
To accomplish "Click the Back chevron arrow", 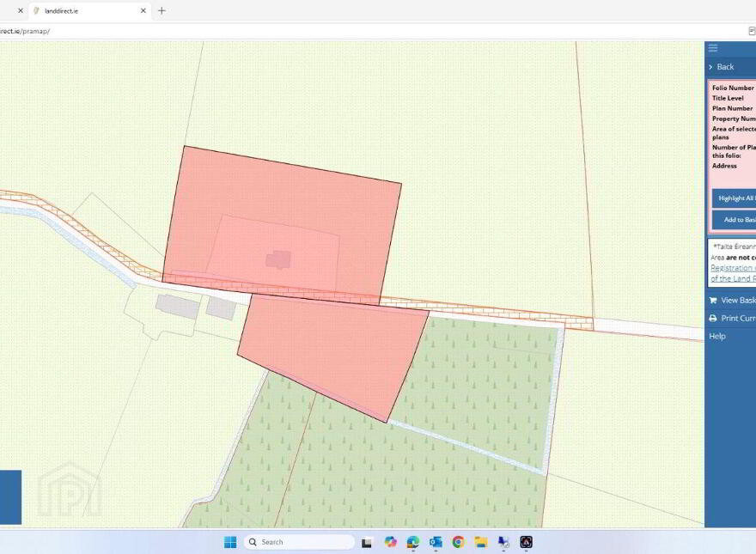I will coord(710,67).
